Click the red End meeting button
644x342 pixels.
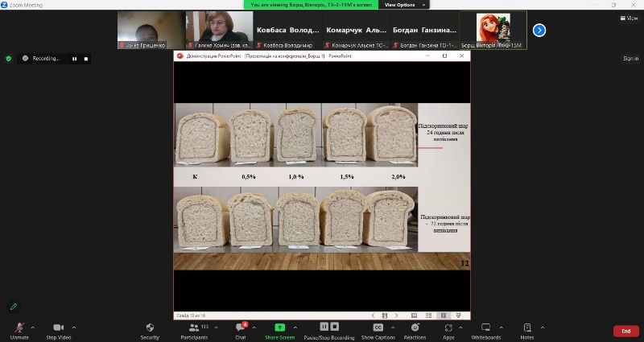point(626,331)
